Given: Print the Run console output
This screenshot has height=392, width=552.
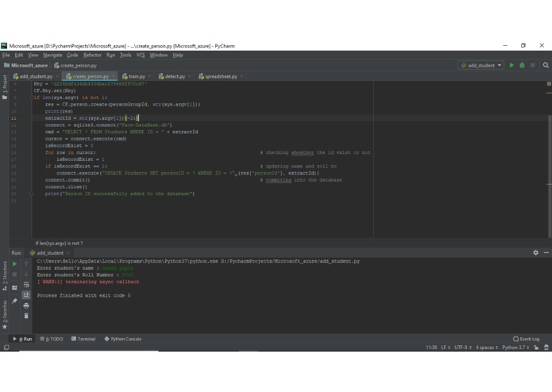Looking at the screenshot, I should (x=26, y=306).
